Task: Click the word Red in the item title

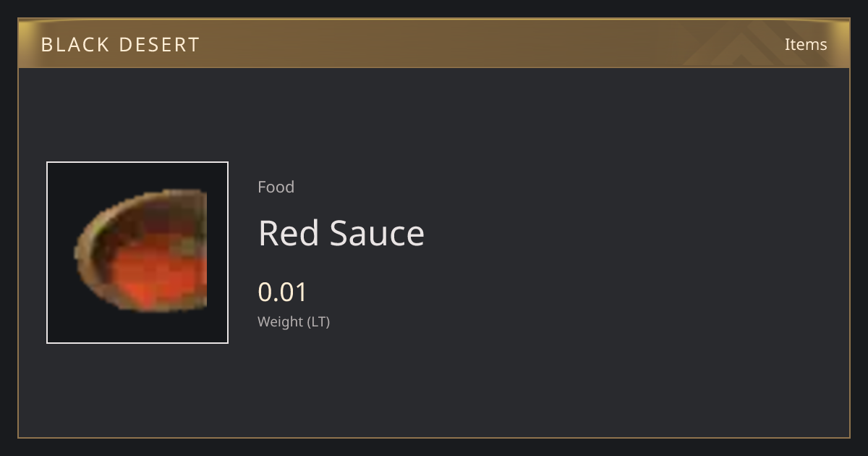Action: 289,233
